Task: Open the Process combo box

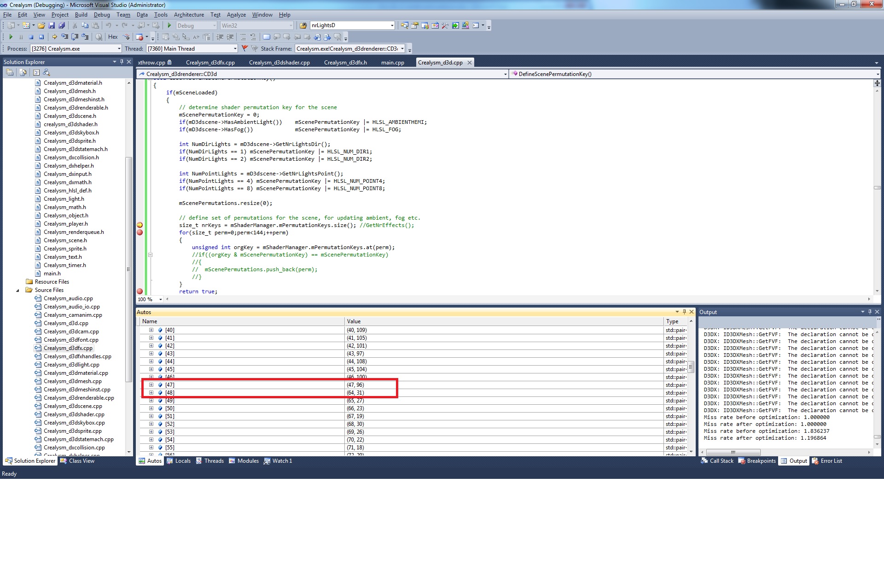Action: click(x=119, y=49)
